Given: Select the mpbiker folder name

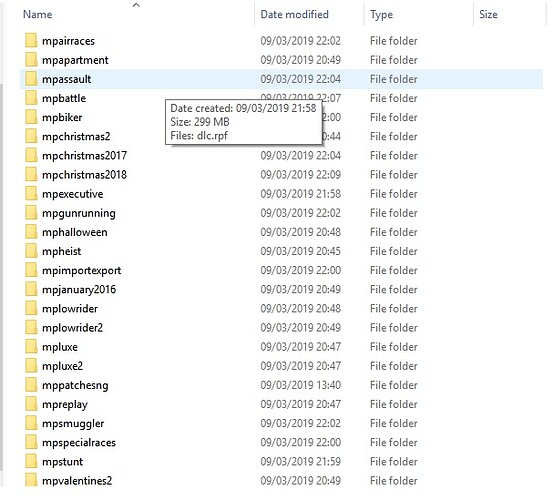Looking at the screenshot, I should click(x=62, y=118).
